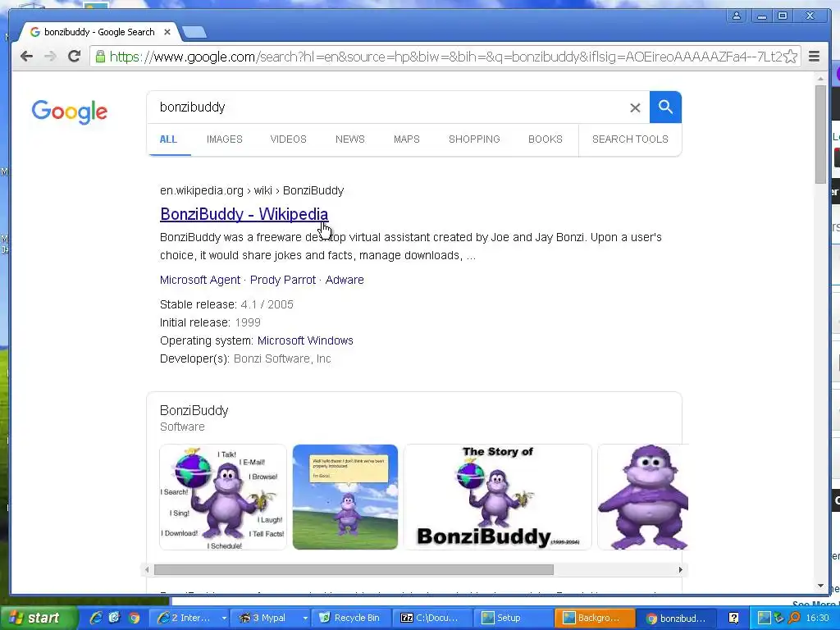Close the bonzibuddy Google Search tab
840x630 pixels.
click(x=167, y=32)
